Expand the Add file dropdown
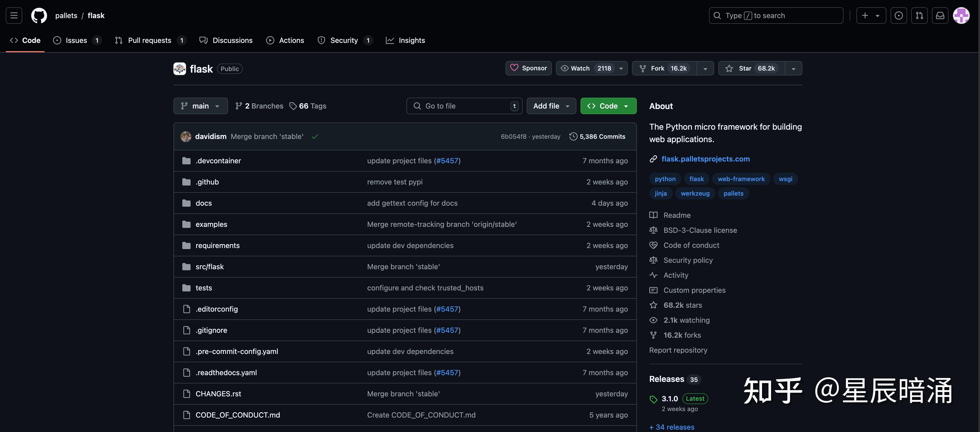Image resolution: width=980 pixels, height=432 pixels. (551, 106)
